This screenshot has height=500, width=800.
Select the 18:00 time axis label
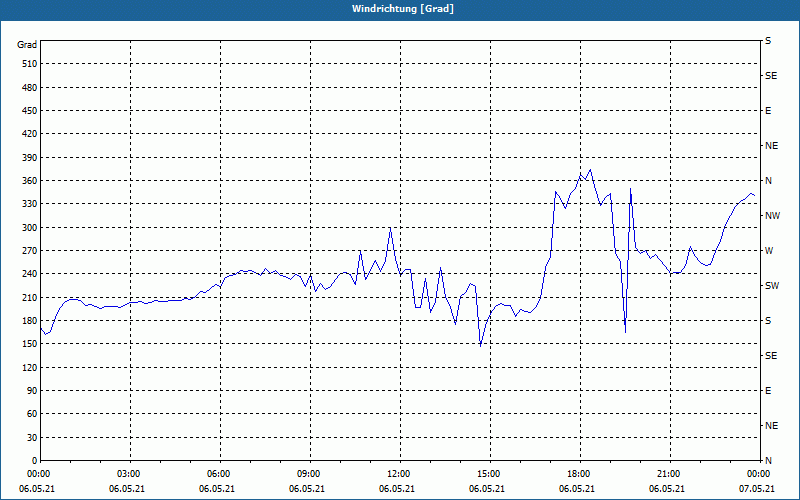click(580, 473)
